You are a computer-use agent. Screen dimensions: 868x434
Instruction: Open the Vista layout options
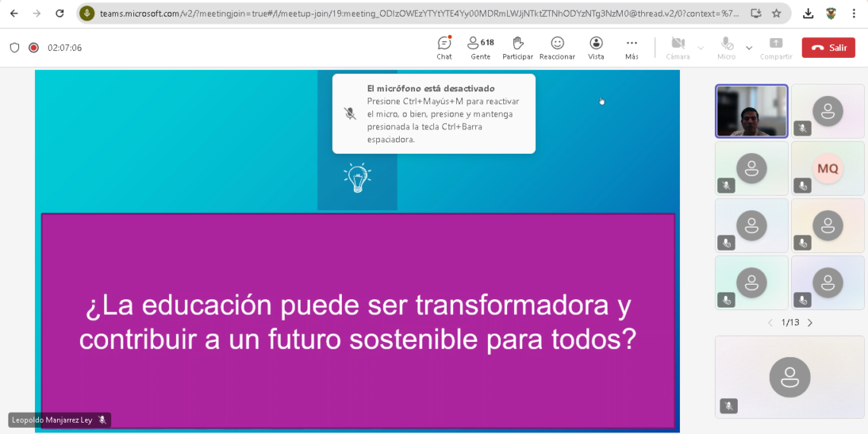coord(596,48)
